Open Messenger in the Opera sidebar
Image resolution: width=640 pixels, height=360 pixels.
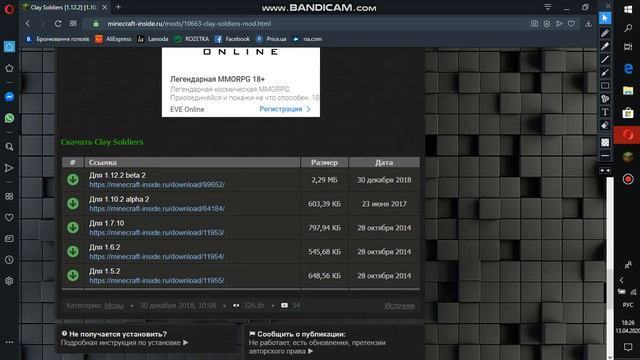pos(9,97)
